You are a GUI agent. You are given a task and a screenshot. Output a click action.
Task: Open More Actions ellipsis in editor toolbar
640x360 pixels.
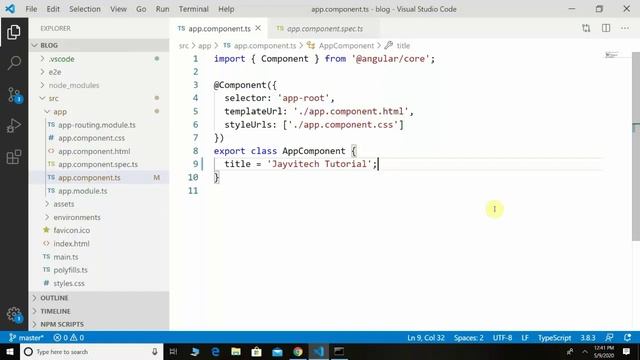(x=625, y=28)
